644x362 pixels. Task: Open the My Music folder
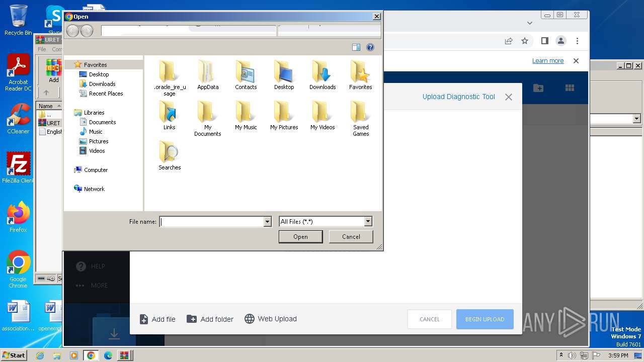pos(246,116)
